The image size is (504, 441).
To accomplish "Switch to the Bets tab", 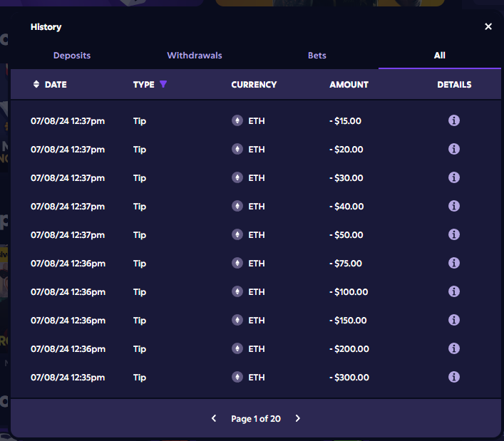I will [317, 56].
